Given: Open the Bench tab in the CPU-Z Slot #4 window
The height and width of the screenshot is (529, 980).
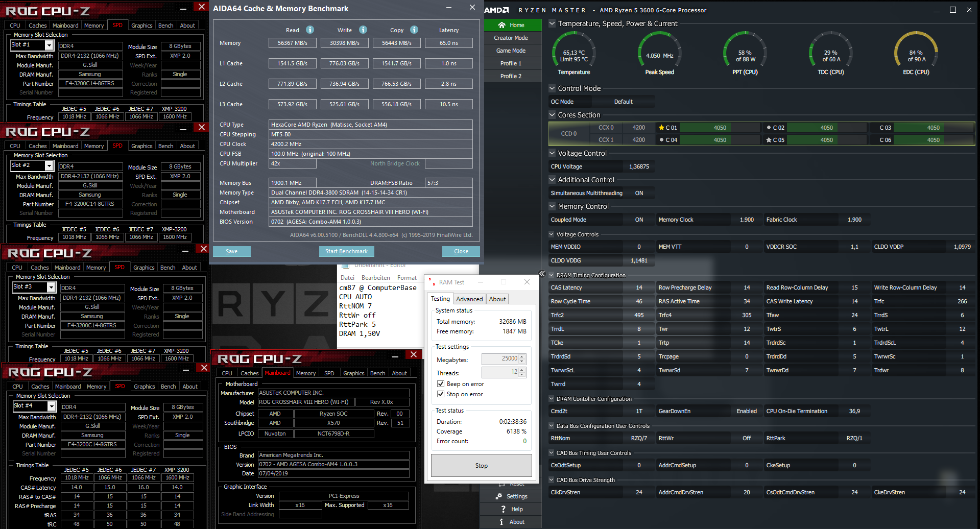Looking at the screenshot, I should pos(169,387).
